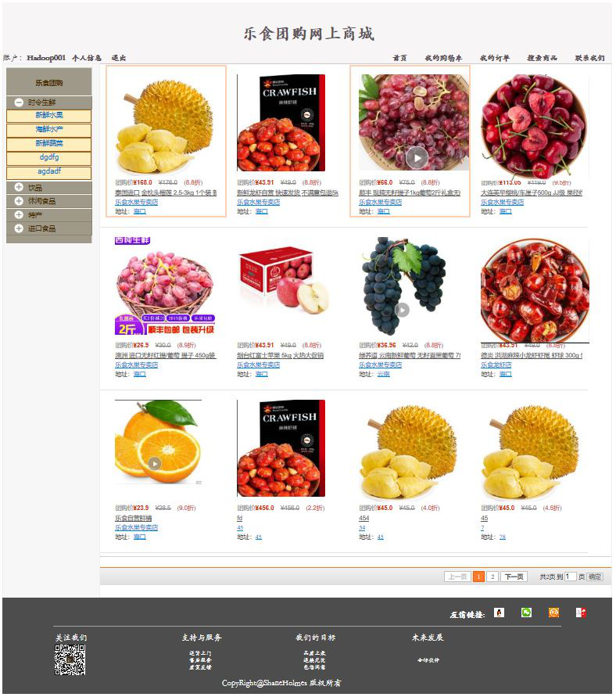Click the green WeChat friendly-link icon

(526, 613)
